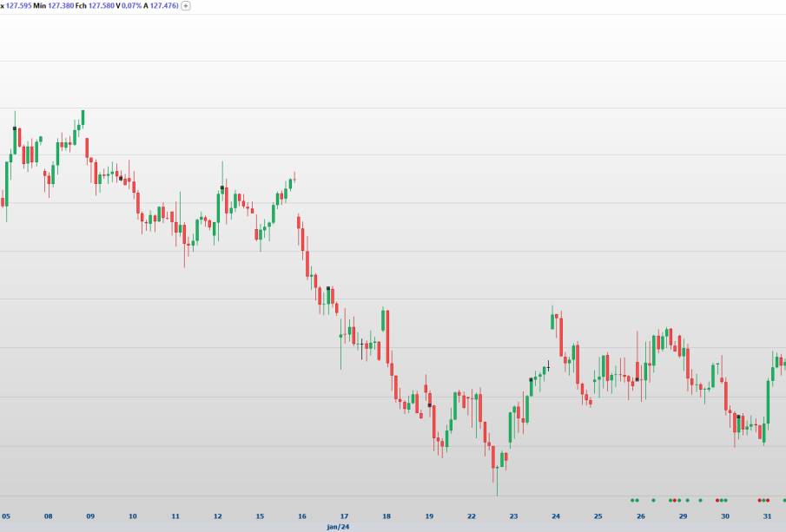Click the plus button beside price header
Image resolution: width=786 pixels, height=532 pixels.
(x=186, y=5)
